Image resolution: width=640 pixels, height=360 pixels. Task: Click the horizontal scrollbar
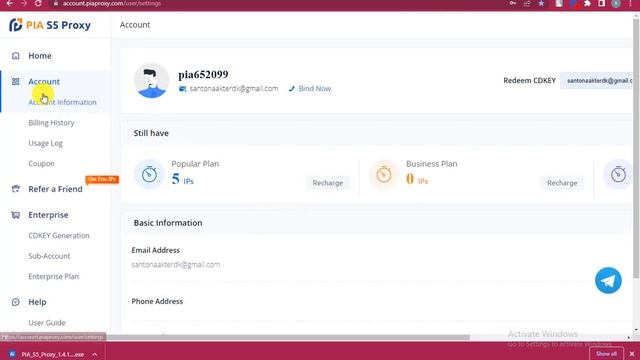click(x=288, y=338)
